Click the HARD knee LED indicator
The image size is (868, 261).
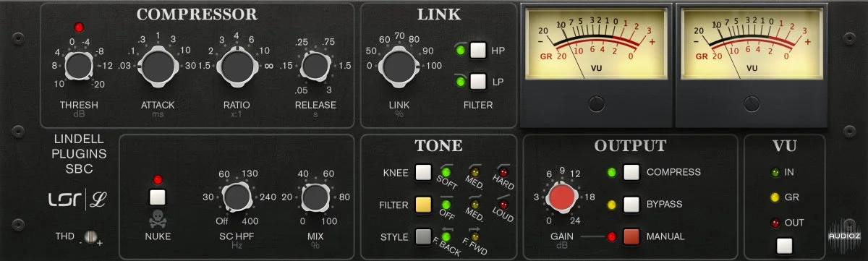point(503,172)
